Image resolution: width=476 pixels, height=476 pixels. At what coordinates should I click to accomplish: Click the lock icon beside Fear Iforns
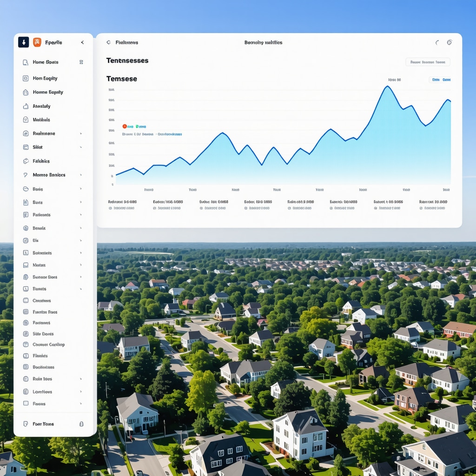81,424
